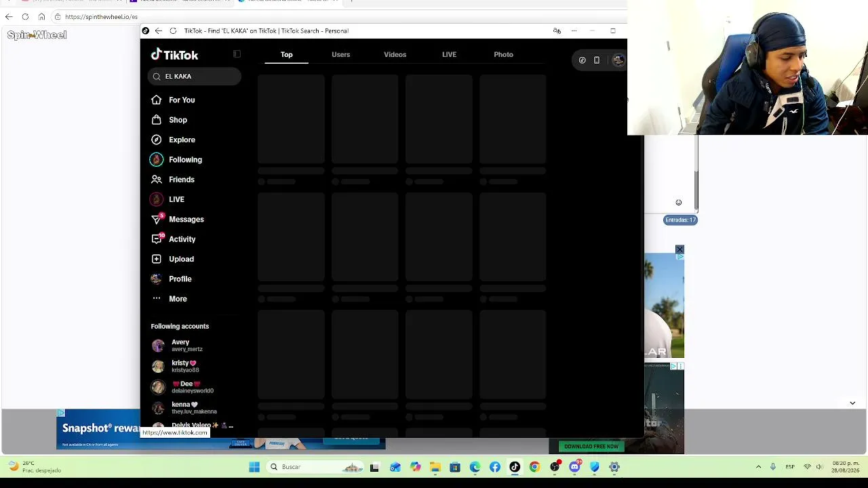The image size is (868, 488).
Task: Reload the TikTok search page
Action: click(x=173, y=30)
